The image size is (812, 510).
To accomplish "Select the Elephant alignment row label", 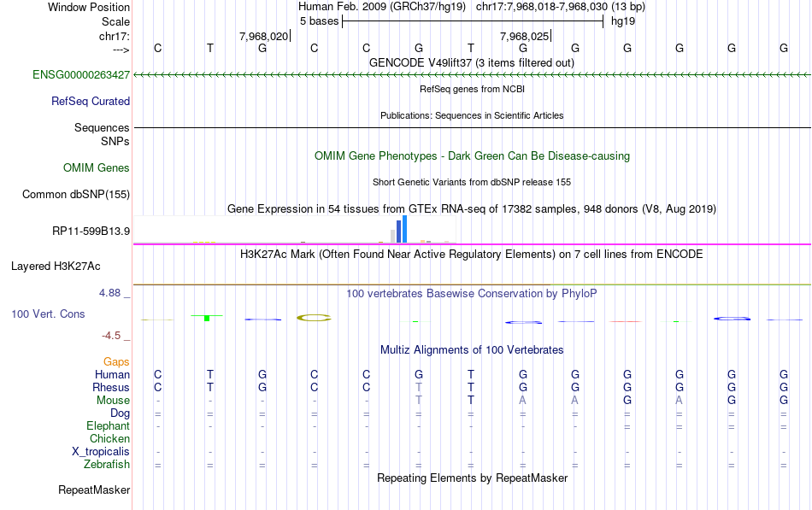I will coord(108,426).
